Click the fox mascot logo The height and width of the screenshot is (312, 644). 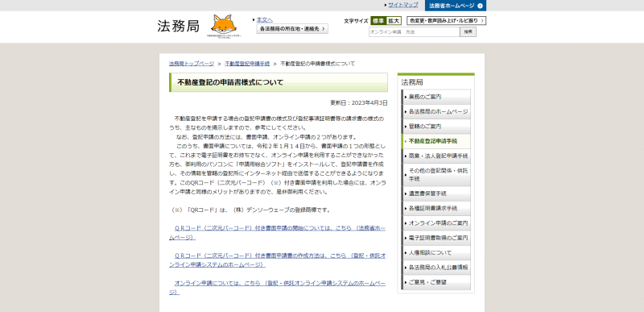[x=224, y=26]
